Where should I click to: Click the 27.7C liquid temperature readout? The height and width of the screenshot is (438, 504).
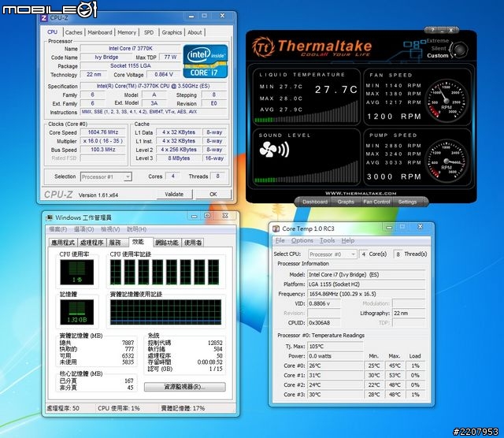point(336,90)
